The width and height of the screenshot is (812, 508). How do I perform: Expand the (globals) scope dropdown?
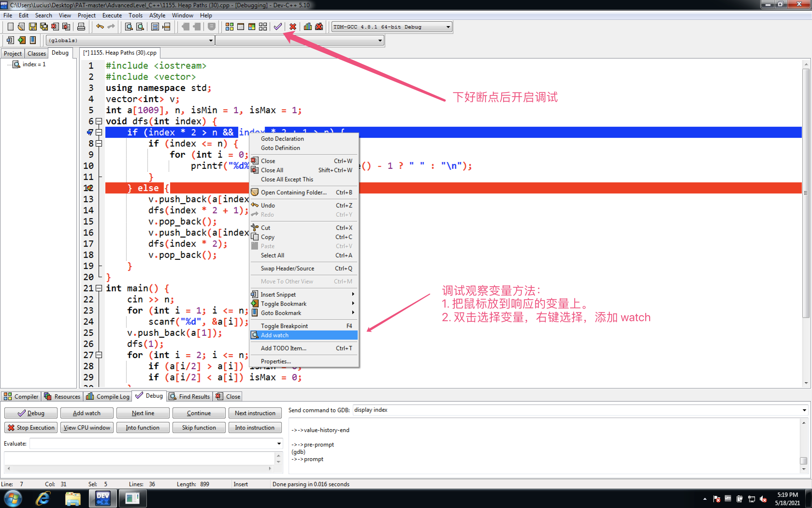(210, 41)
